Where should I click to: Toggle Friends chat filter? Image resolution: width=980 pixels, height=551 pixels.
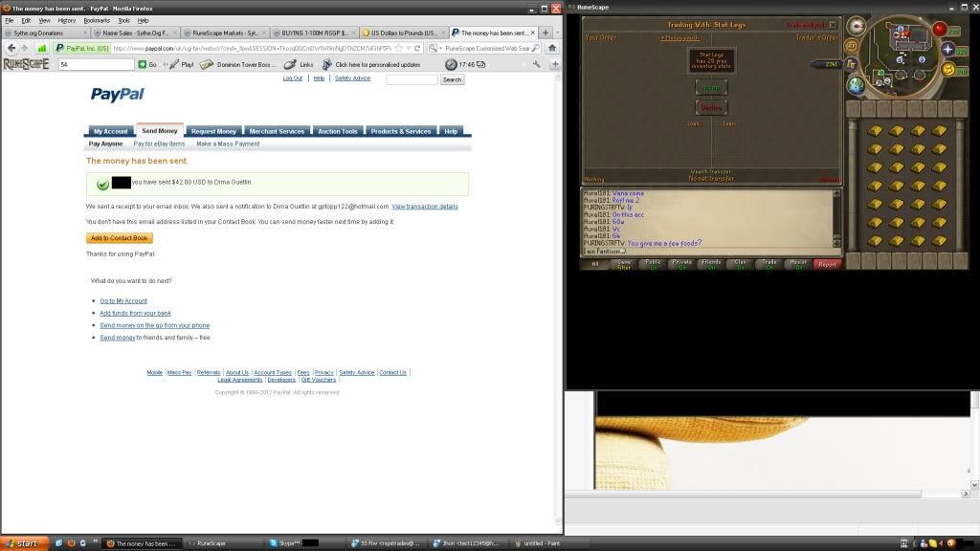(x=711, y=264)
